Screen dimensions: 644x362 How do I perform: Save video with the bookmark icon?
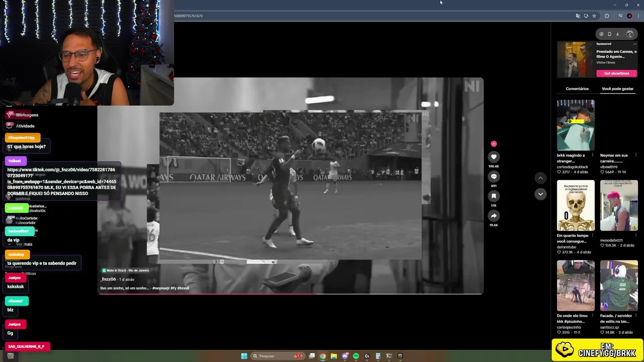coord(494,196)
